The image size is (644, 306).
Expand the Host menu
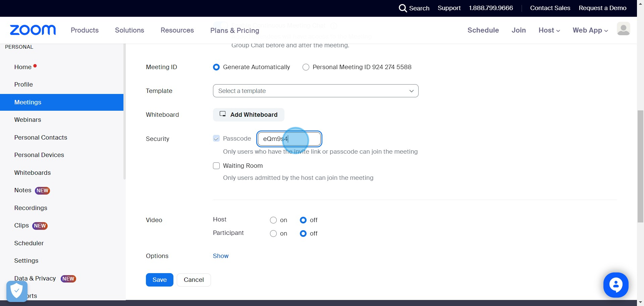point(549,30)
